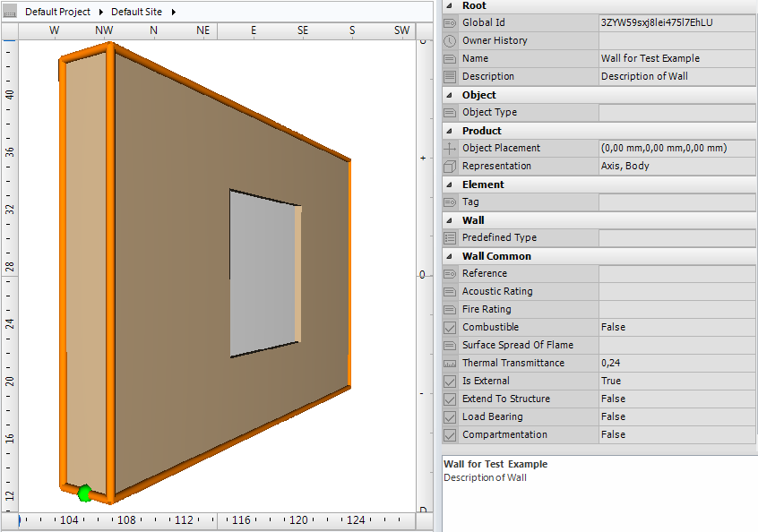Screen dimensions: 758x532
Task: Click the Surface Spread Of Flame icon
Action: coord(450,345)
